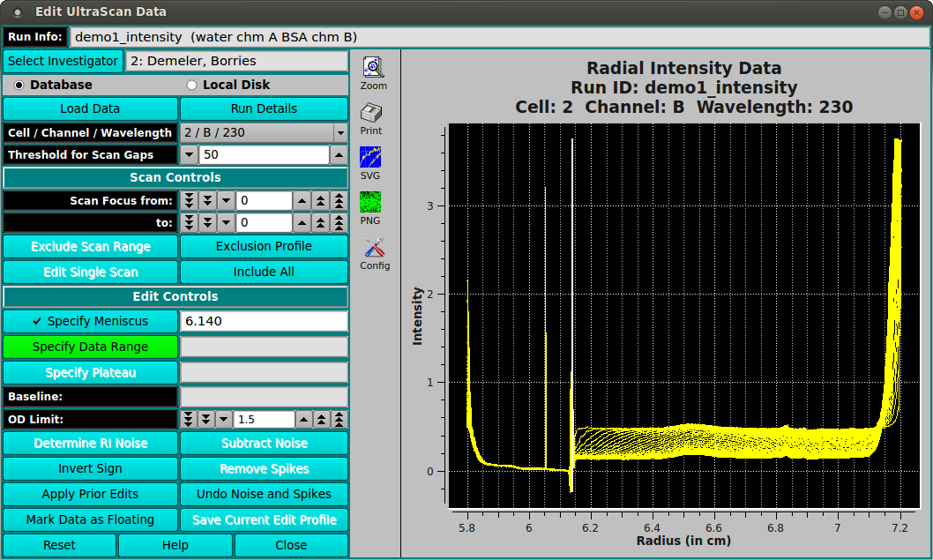Open the Exclusion Profile
Screen dimensions: 933x560
click(264, 246)
